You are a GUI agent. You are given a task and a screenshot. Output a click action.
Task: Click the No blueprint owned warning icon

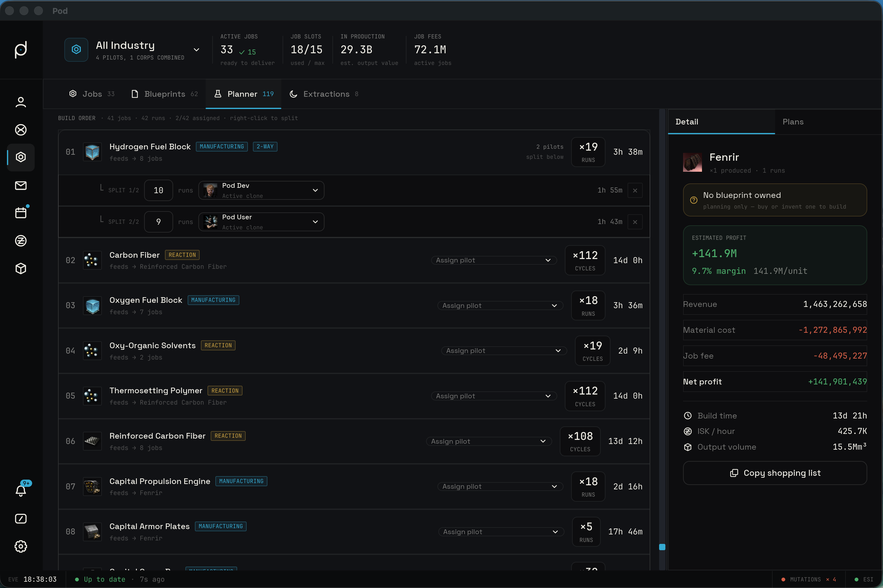(x=694, y=200)
